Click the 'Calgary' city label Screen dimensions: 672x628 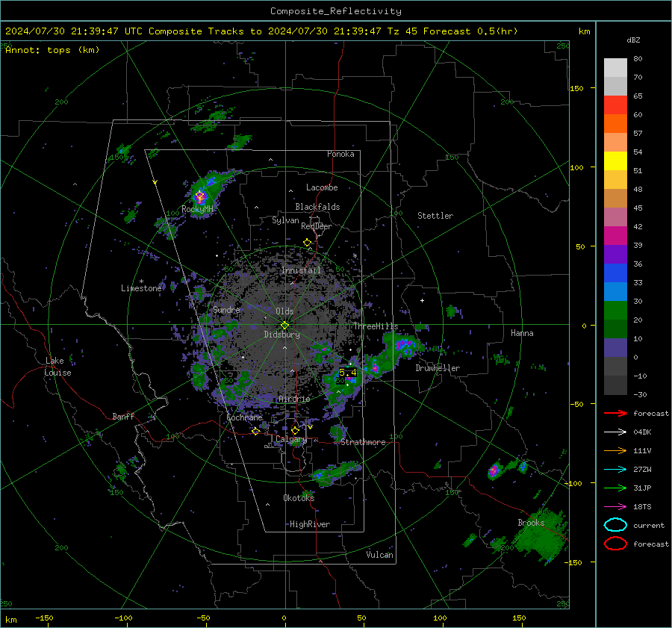pyautogui.click(x=291, y=439)
